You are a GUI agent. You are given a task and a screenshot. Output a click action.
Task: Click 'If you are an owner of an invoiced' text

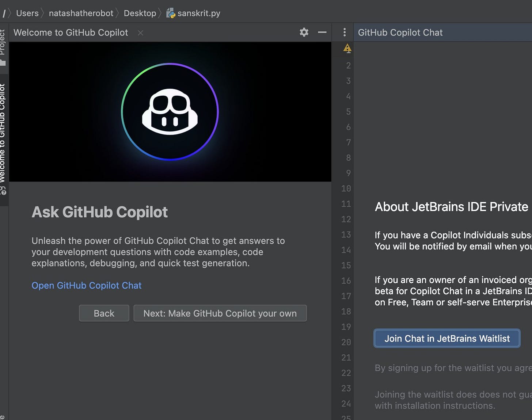point(453,291)
